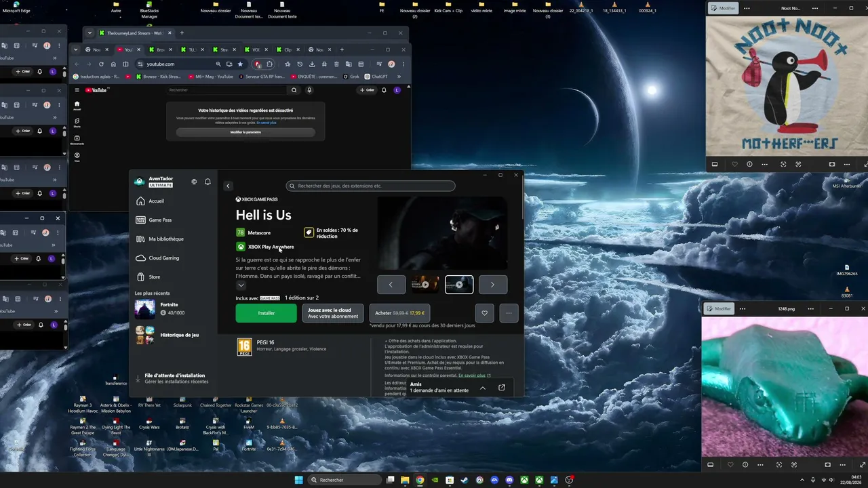Open the Fortnite desktop shortcut
The height and width of the screenshot is (488, 868).
click(249, 445)
